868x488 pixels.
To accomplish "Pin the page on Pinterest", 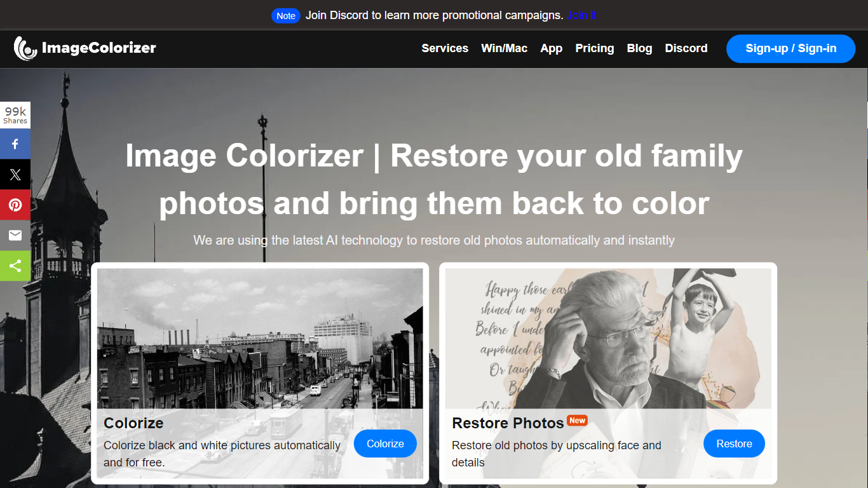I will coord(15,205).
